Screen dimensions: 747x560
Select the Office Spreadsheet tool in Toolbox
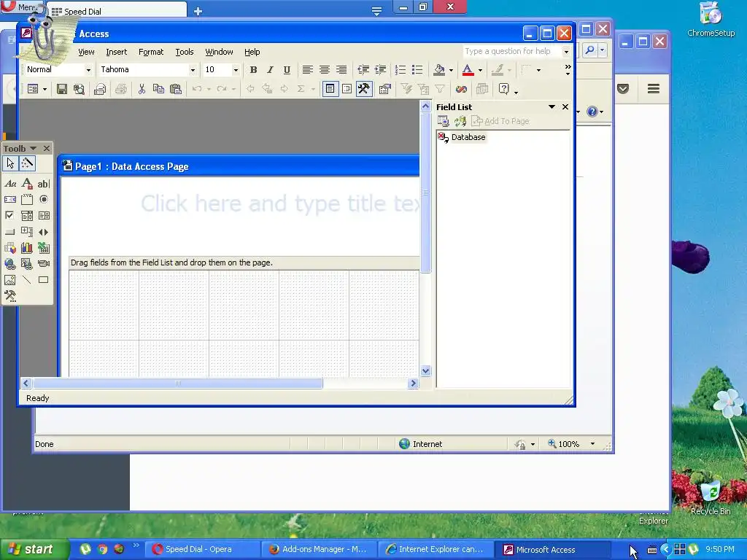[43, 248]
